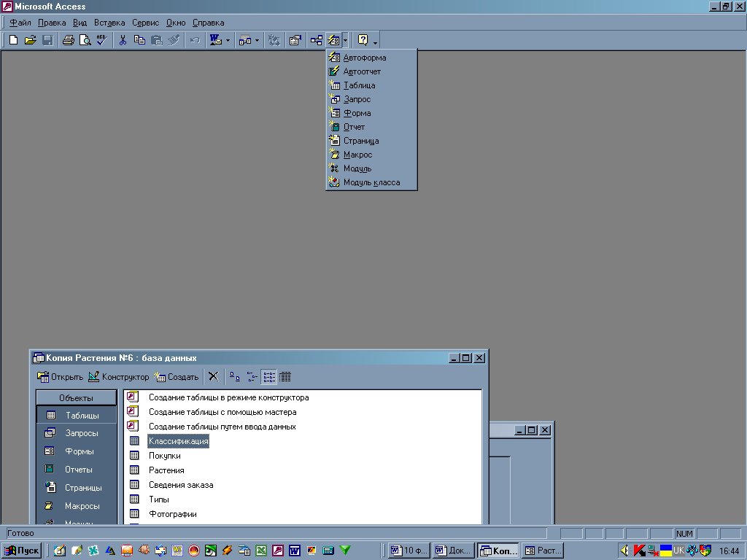Click the New Object AutoForm toolbar icon

coord(333,40)
